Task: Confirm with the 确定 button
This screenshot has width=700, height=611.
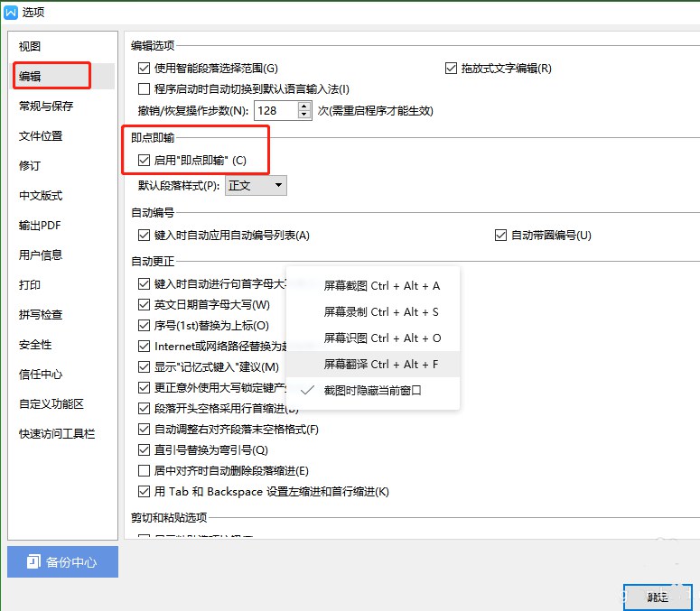Action: [658, 597]
